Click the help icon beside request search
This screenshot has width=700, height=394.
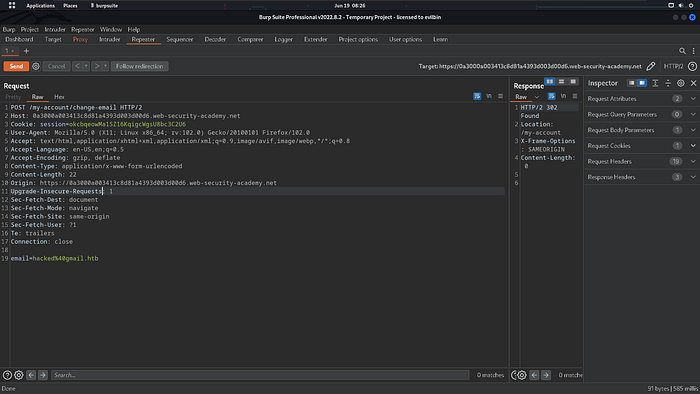(x=7, y=375)
